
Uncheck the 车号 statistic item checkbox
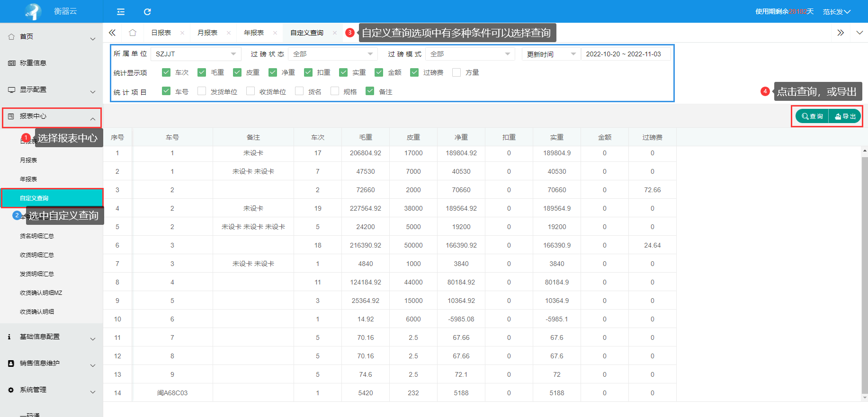pos(166,91)
